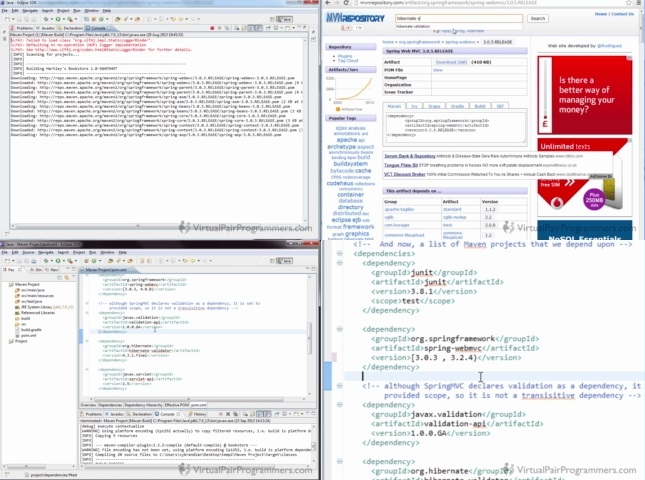Terminate the build with red stop icon
The image size is (645, 480).
[212, 28]
